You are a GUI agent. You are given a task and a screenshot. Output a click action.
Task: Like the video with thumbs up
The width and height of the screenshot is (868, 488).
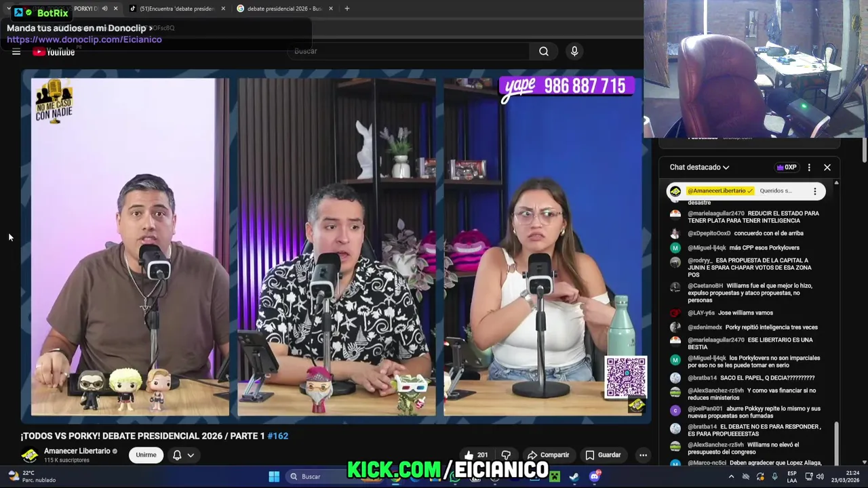point(475,455)
